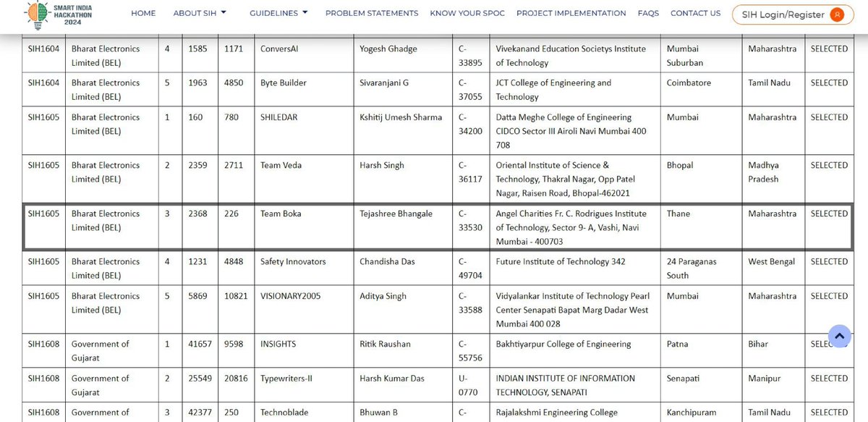Viewport: 868px width, 422px height.
Task: Click leader name Kshitij Umesh Sharma
Action: pyautogui.click(x=401, y=117)
